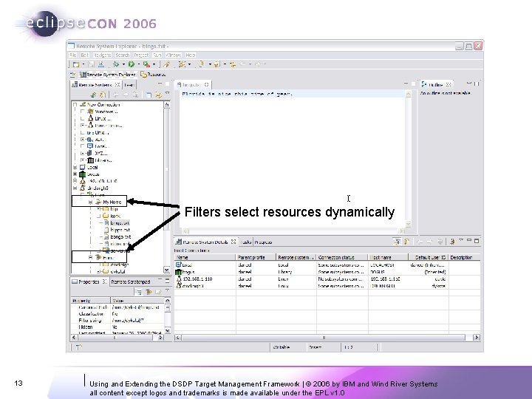Screen dimensions: 532x399
Task: Click the Open Perspective icon
Action: (x=72, y=75)
